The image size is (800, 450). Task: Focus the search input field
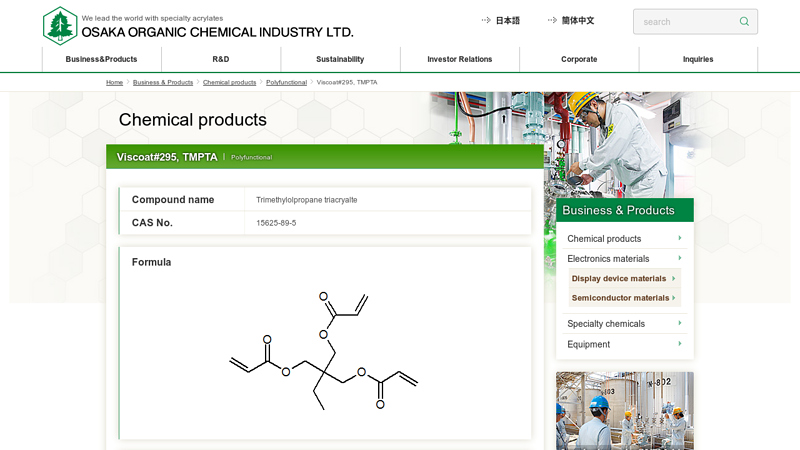click(686, 21)
